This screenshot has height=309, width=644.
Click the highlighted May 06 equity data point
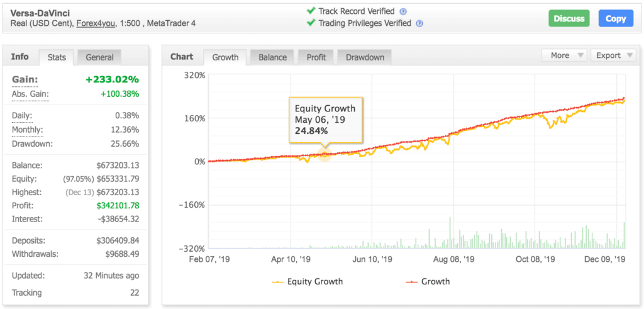(x=325, y=154)
